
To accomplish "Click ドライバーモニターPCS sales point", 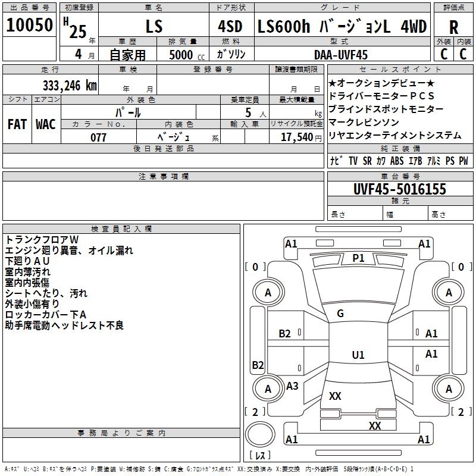I will point(381,96).
